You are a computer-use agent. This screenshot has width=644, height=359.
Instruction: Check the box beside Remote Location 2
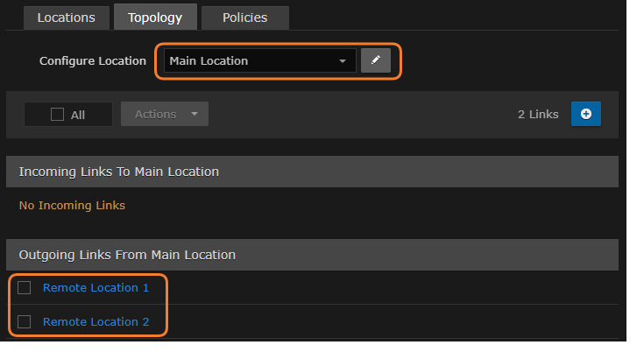click(25, 321)
